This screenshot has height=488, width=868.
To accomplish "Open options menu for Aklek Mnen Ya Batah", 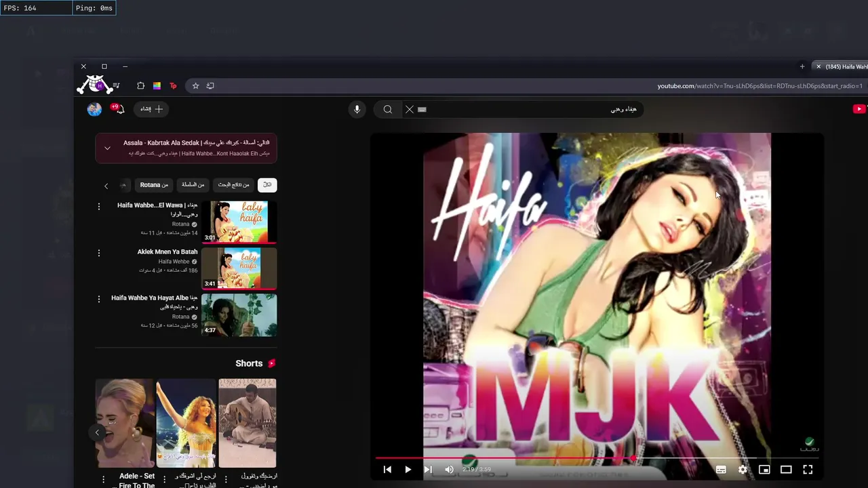I will point(99,253).
